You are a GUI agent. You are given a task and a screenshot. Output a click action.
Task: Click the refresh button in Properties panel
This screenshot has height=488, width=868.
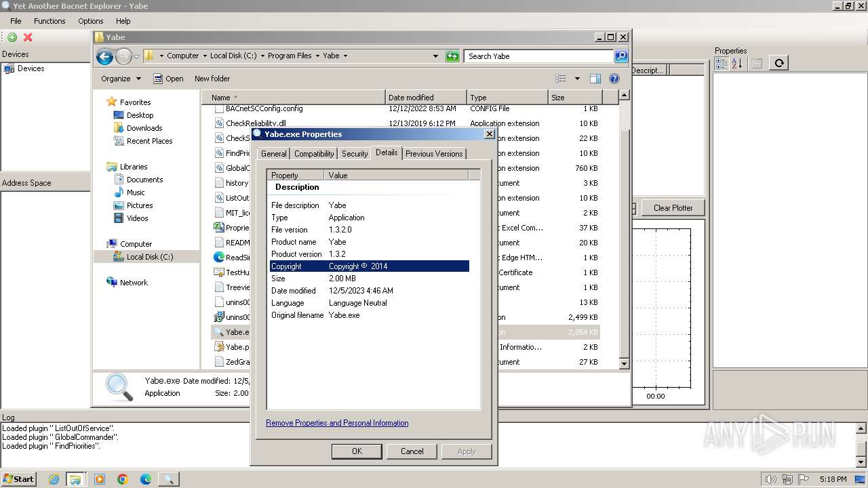pyautogui.click(x=780, y=63)
